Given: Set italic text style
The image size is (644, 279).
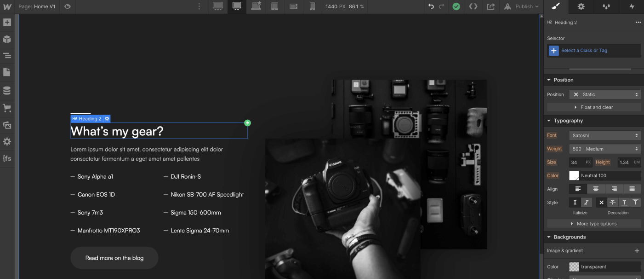Looking at the screenshot, I should click(x=586, y=202).
